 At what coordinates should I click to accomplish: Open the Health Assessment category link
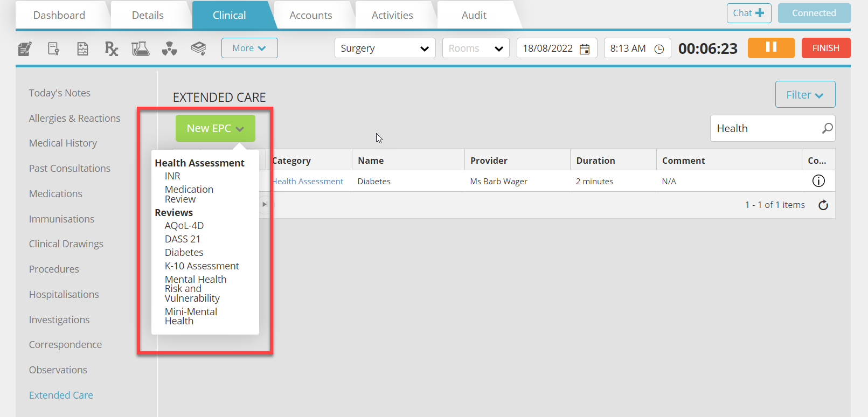click(308, 182)
